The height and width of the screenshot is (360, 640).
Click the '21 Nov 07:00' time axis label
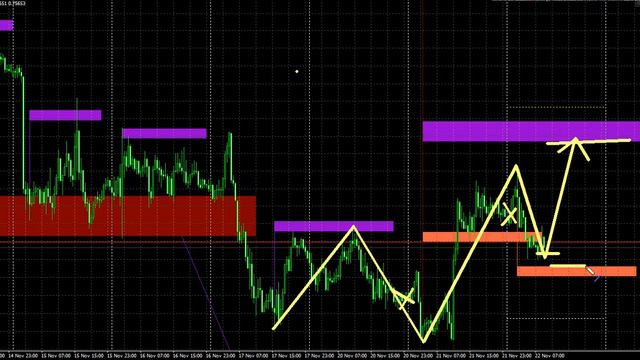click(x=451, y=356)
